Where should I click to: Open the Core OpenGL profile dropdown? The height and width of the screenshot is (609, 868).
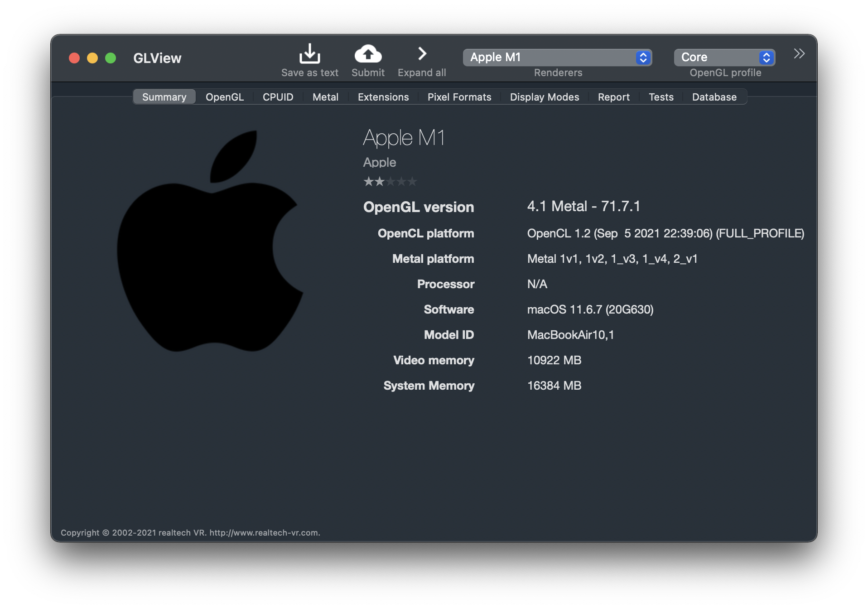pos(724,58)
